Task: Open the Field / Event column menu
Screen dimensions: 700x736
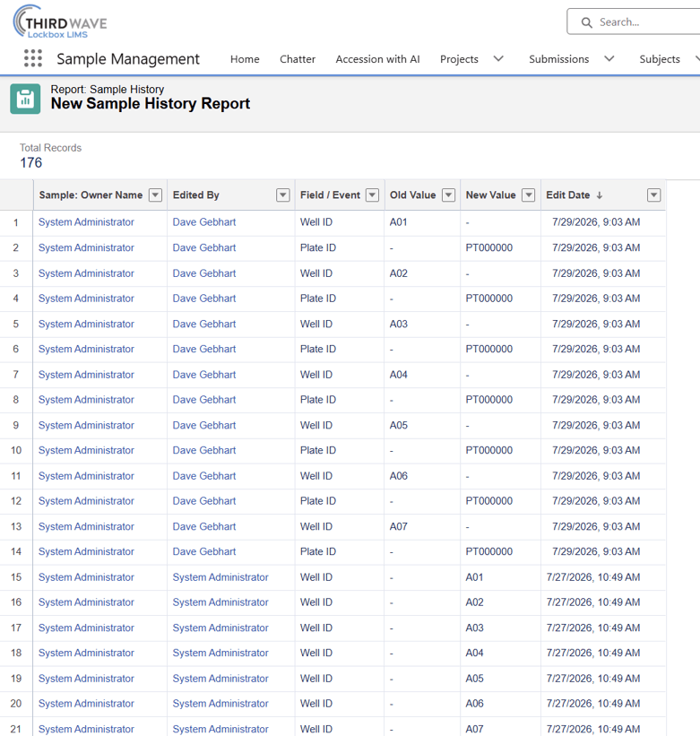Action: coord(372,195)
